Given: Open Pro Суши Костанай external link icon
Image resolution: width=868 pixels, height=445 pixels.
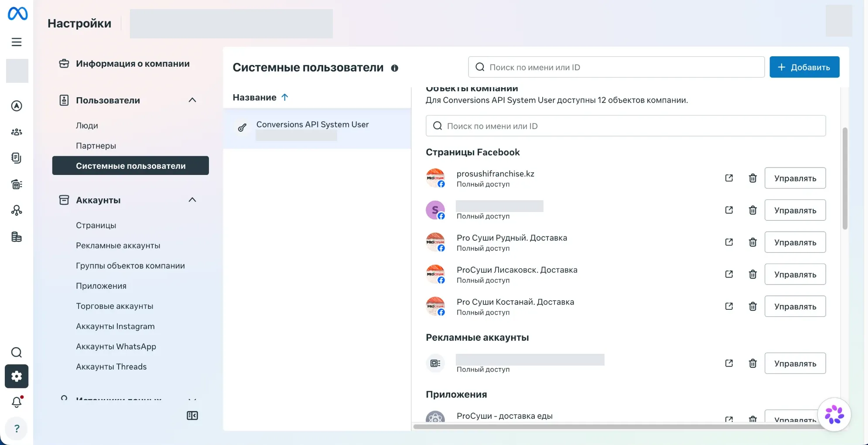Looking at the screenshot, I should (x=729, y=306).
